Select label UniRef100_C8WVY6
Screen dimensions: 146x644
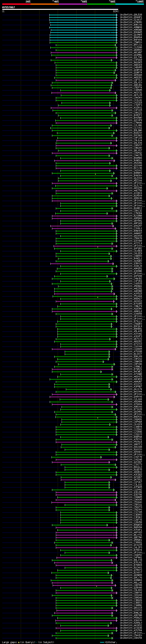(131, 593)
